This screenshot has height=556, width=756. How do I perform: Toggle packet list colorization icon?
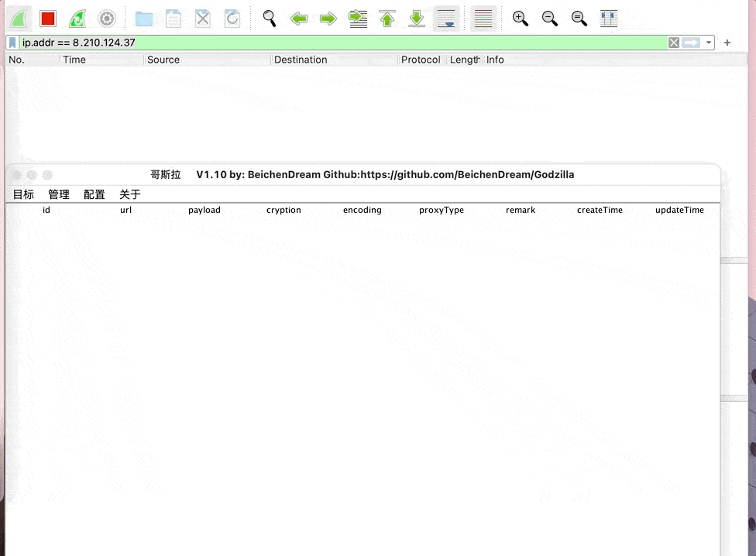483,19
